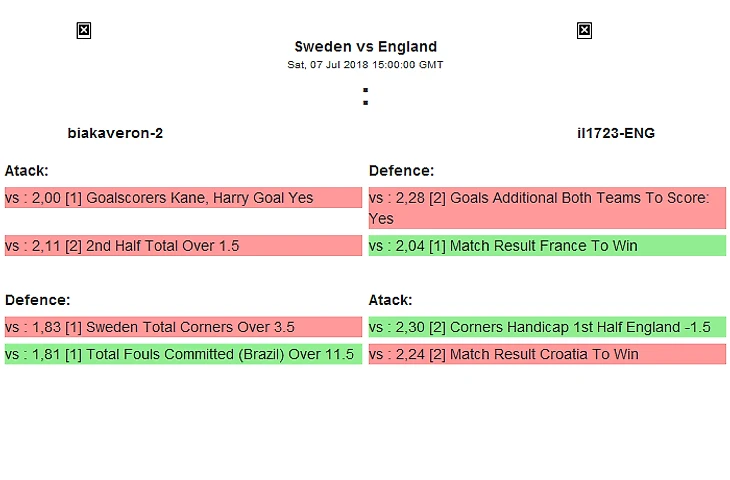This screenshot has width=730, height=480.
Task: Click the green Match Result France To Win row
Action: click(547, 246)
